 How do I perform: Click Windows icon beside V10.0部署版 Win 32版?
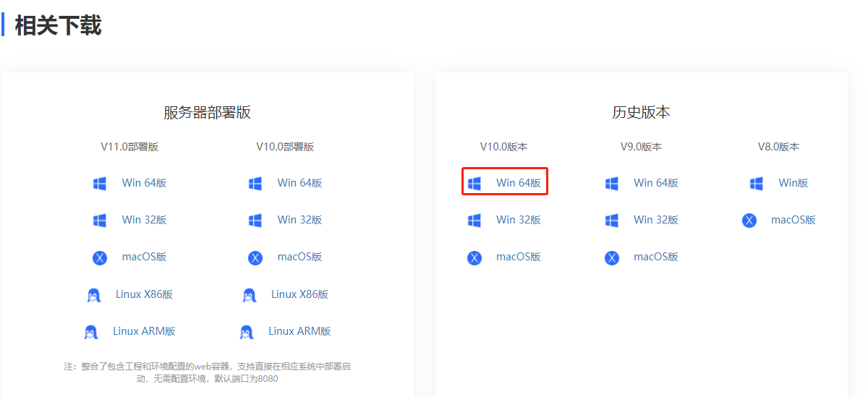coord(255,220)
